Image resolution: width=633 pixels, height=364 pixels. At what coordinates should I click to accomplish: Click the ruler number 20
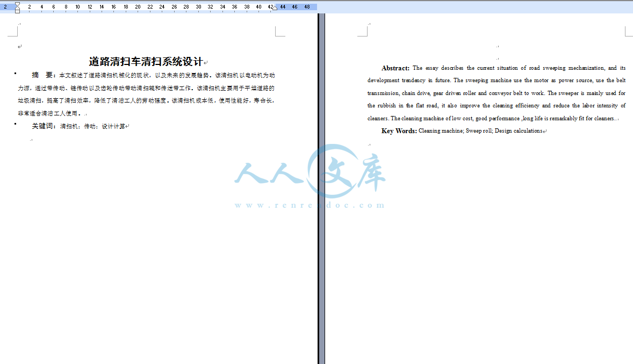point(138,7)
